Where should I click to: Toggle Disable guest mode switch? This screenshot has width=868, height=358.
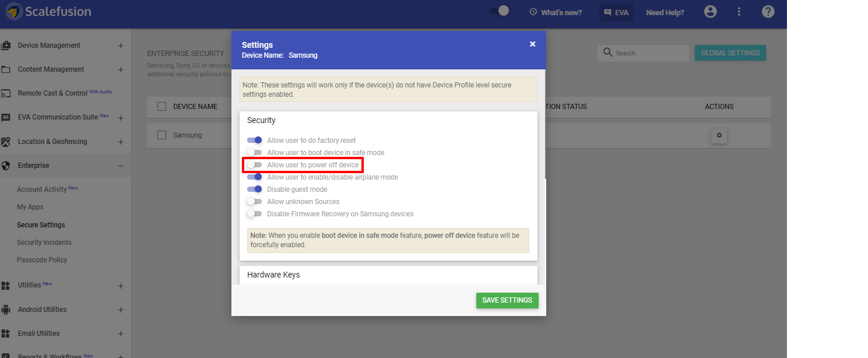point(254,189)
